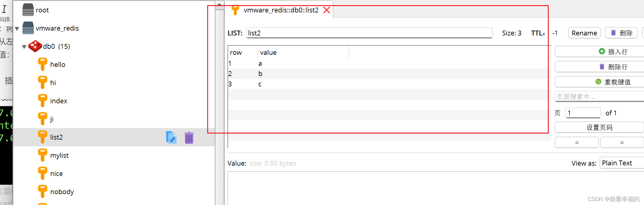Click the 页面搜索中 search field
This screenshot has height=205, width=644.
(600, 97)
